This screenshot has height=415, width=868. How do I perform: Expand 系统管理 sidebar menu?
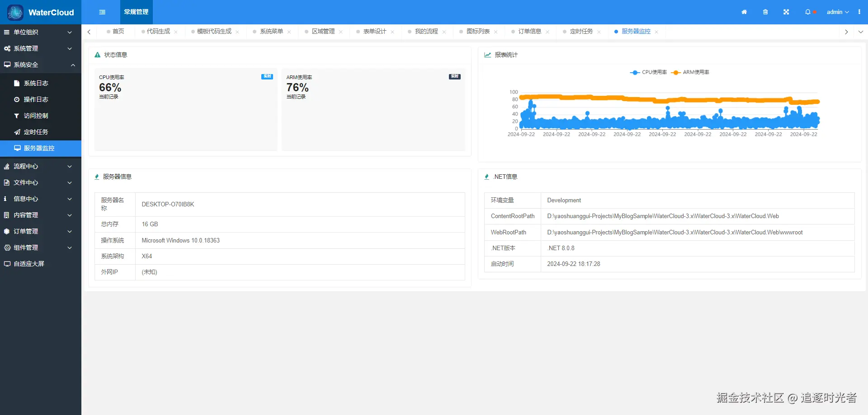click(41, 48)
